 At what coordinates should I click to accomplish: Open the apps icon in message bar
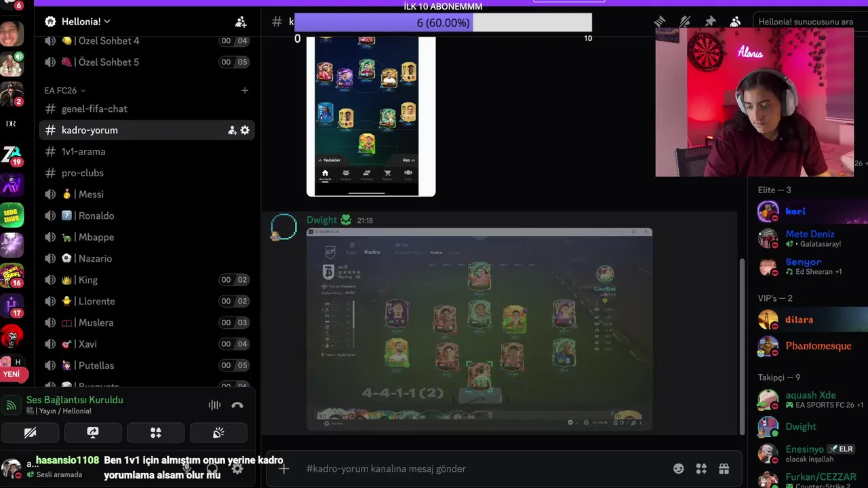click(x=701, y=468)
